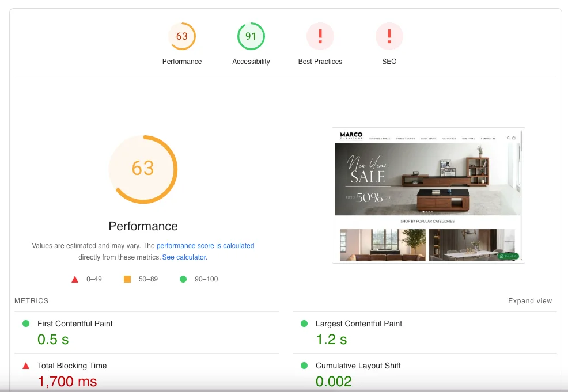
Task: Click the Marco Furniture page screenshot thumbnail
Action: 429,196
